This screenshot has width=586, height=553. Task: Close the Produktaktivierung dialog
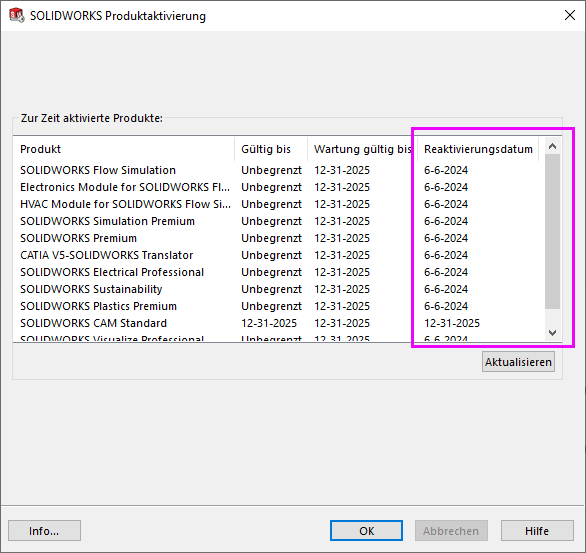coord(570,15)
